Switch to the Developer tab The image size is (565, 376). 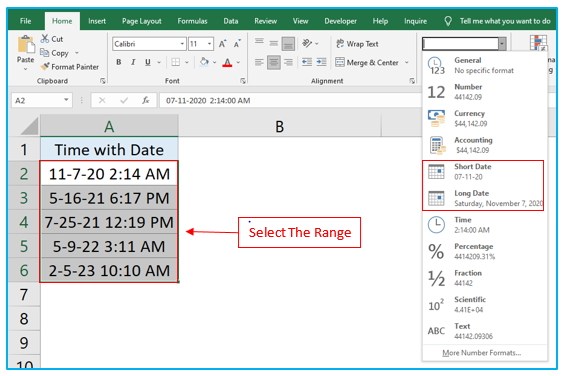coord(340,21)
